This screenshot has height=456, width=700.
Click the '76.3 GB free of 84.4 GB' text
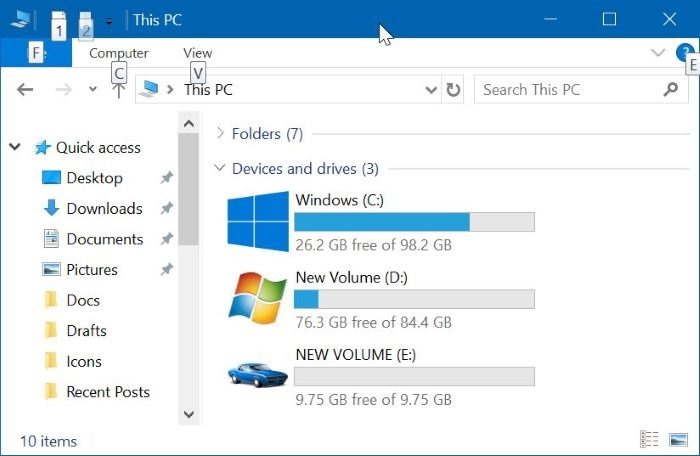click(x=373, y=322)
